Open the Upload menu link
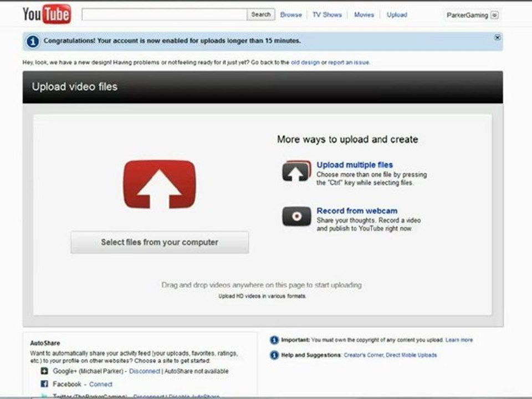Image resolution: width=532 pixels, height=399 pixels. (397, 14)
